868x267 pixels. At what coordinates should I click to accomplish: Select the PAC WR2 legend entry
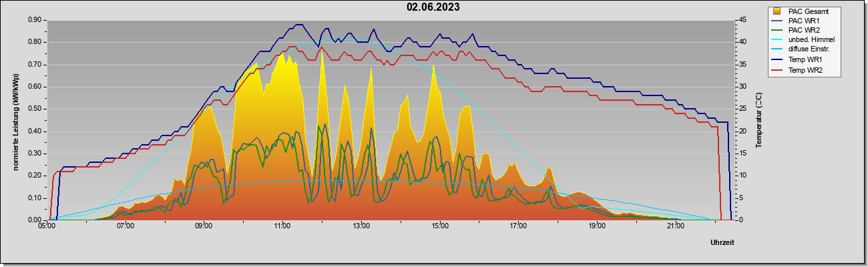(x=797, y=30)
